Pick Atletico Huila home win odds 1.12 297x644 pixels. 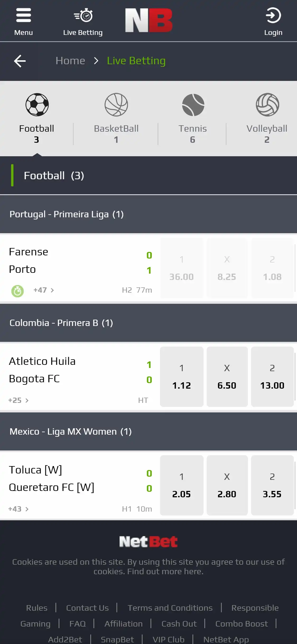coord(182,377)
